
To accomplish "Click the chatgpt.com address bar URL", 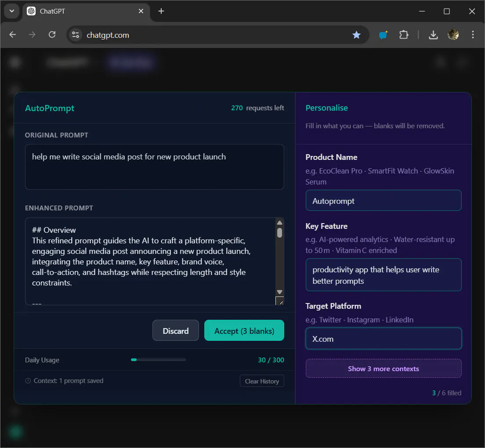I will [108, 35].
